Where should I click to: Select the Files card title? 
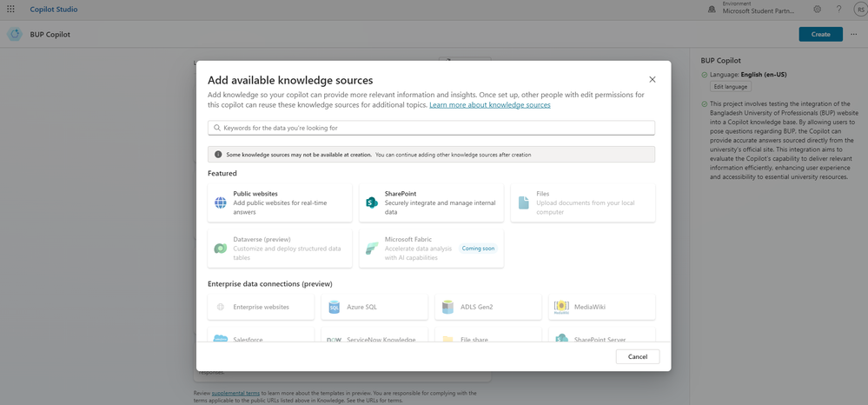[542, 194]
